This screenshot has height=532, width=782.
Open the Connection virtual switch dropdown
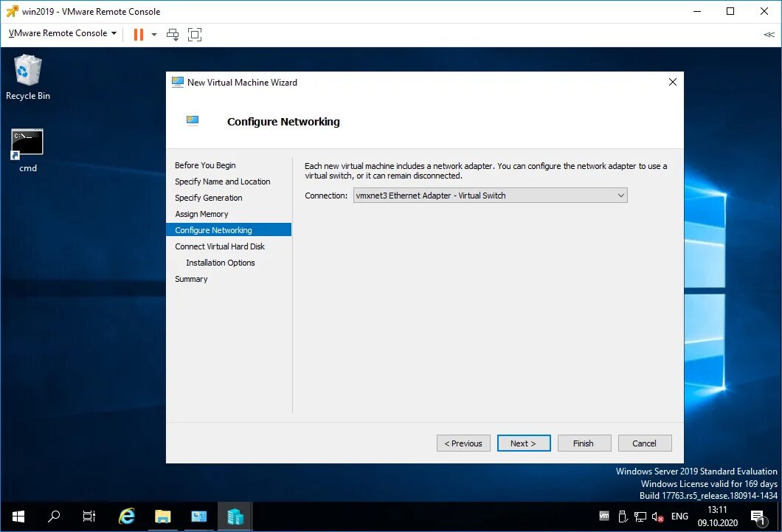point(491,196)
